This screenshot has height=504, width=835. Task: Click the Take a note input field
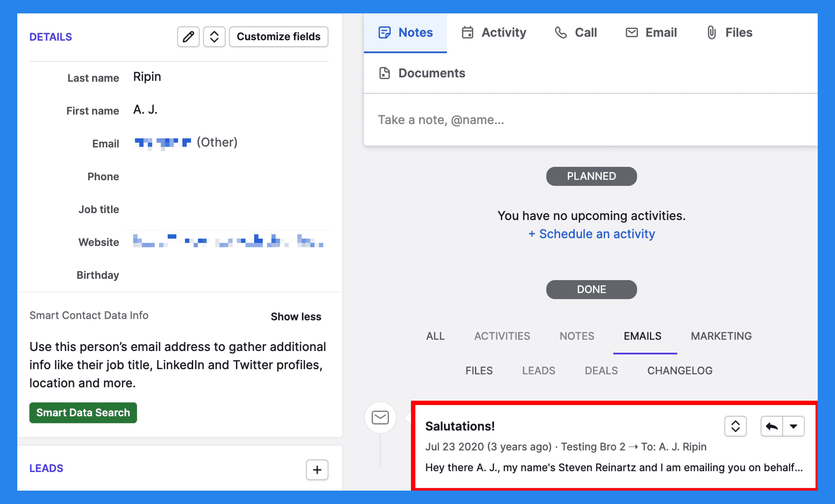tap(590, 120)
